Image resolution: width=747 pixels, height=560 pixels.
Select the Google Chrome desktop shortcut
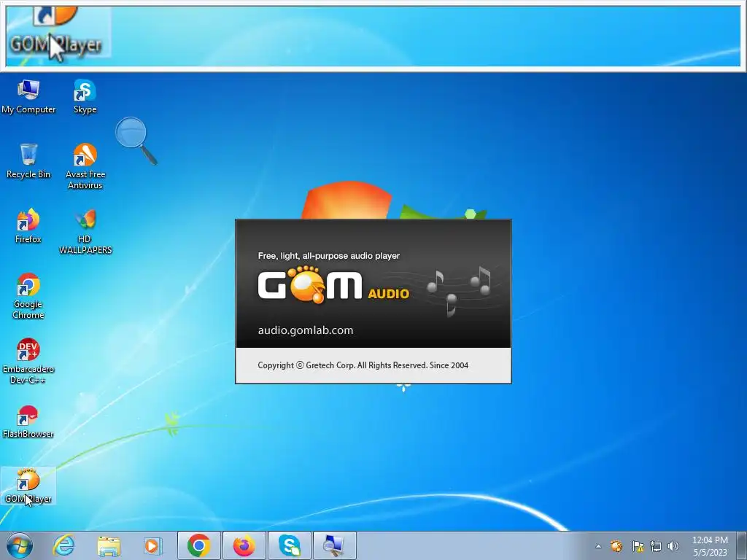pos(28,296)
